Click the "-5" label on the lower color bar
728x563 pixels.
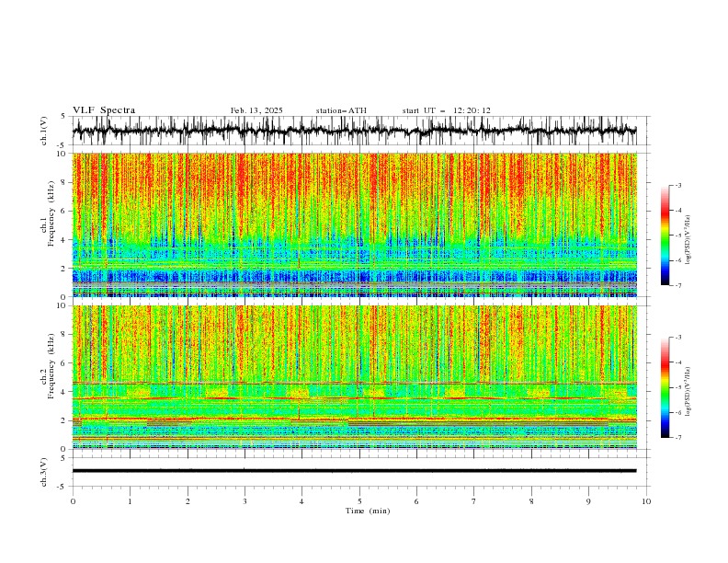pos(678,387)
